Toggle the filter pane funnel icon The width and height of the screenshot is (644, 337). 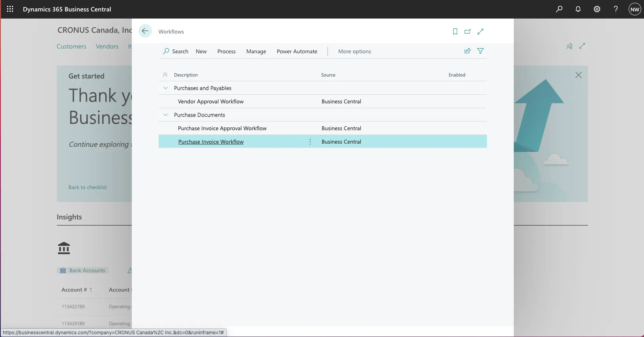coord(481,51)
